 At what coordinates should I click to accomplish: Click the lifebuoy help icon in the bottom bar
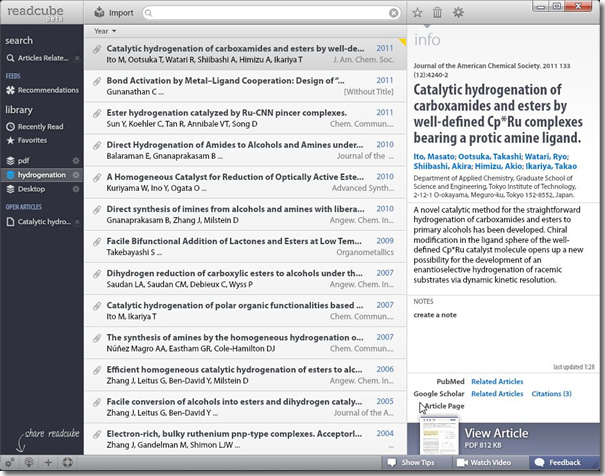[66, 463]
